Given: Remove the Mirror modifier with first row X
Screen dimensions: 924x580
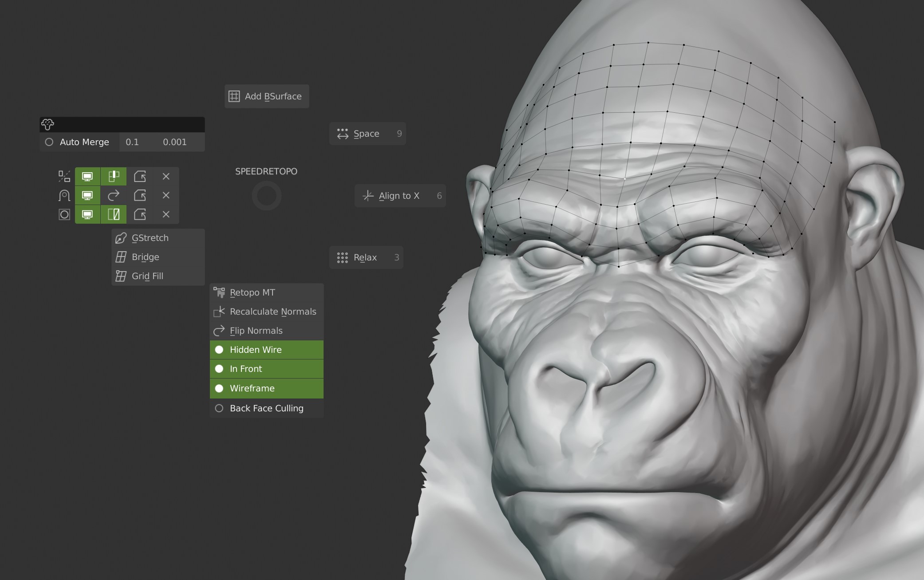Looking at the screenshot, I should click(166, 177).
